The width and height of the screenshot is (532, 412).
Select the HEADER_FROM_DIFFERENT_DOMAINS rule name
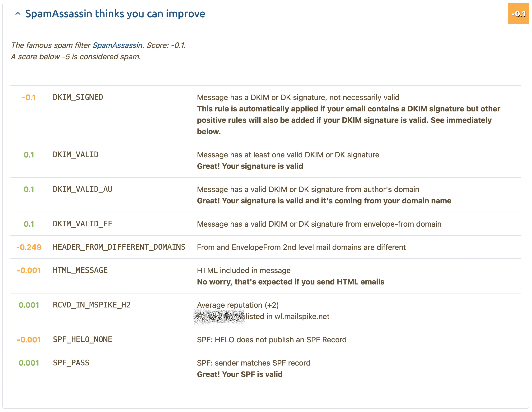(x=119, y=247)
